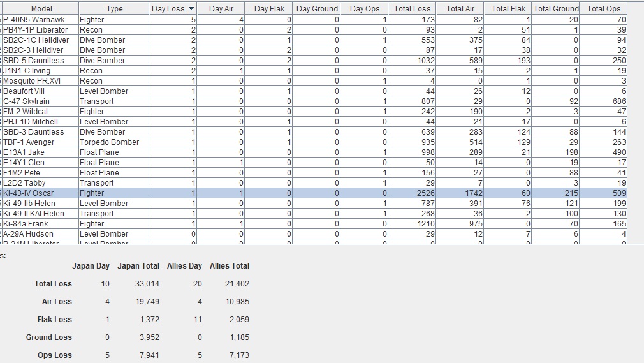Sort by the Total Flak column header
Screen dimensions: 644x363
508,9
